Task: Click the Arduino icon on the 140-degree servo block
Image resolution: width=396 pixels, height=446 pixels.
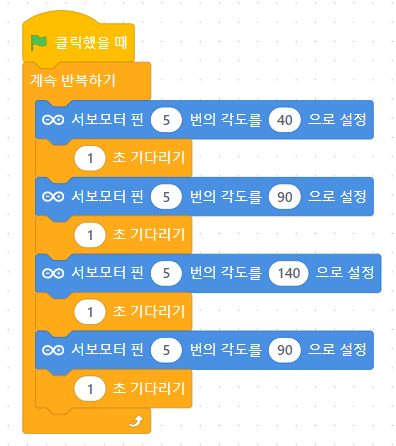Action: [x=53, y=273]
